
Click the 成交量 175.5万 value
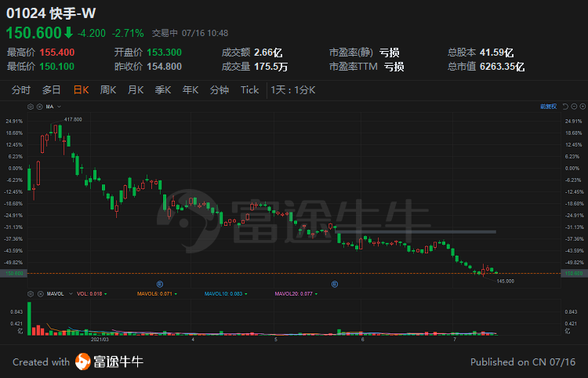(270, 67)
